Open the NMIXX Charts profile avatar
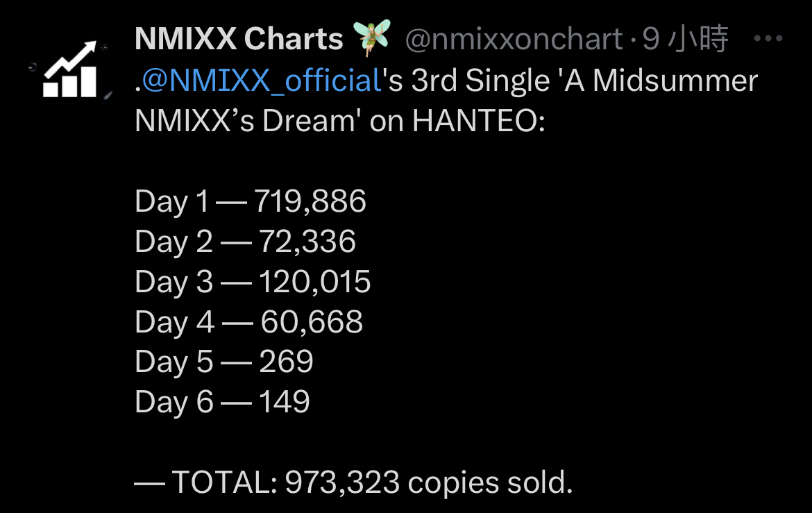The width and height of the screenshot is (812, 513). click(70, 69)
